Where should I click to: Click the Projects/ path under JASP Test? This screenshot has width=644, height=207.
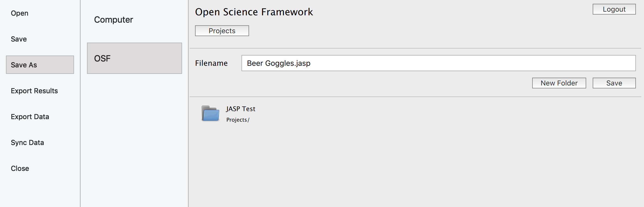coord(237,119)
